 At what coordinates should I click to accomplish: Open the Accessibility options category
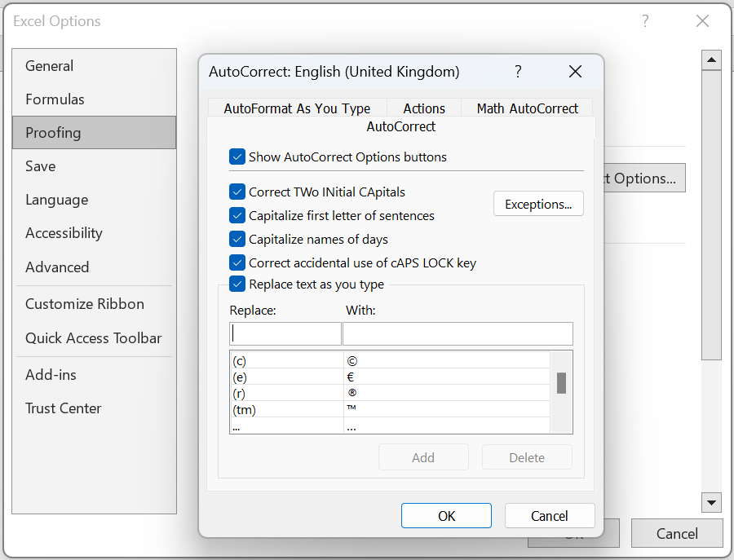click(x=94, y=233)
